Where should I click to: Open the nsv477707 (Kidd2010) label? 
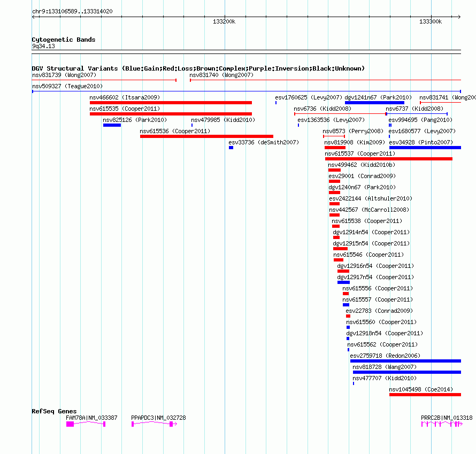[385, 378]
